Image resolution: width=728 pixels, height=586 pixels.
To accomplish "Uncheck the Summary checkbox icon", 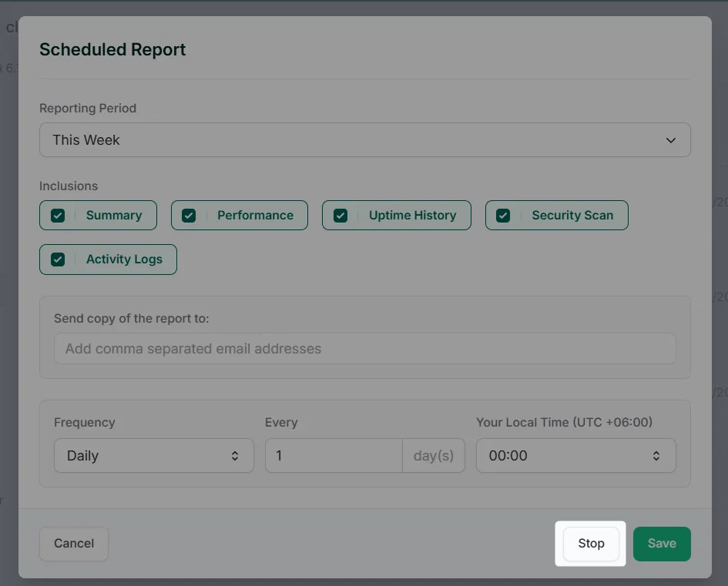I will [x=58, y=216].
